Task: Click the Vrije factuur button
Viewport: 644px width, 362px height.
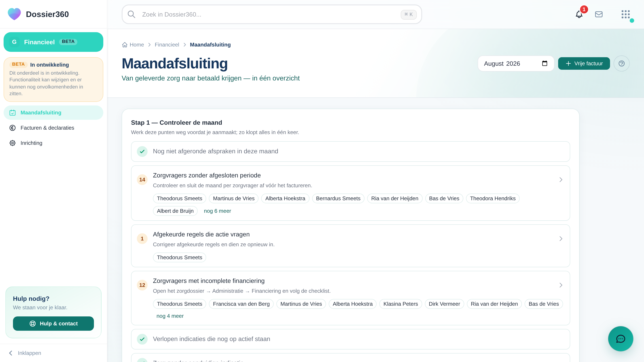Action: coord(584,63)
